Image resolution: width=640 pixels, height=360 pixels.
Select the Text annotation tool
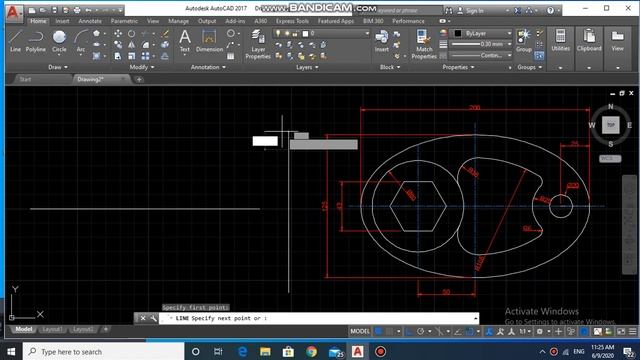pyautogui.click(x=185, y=41)
